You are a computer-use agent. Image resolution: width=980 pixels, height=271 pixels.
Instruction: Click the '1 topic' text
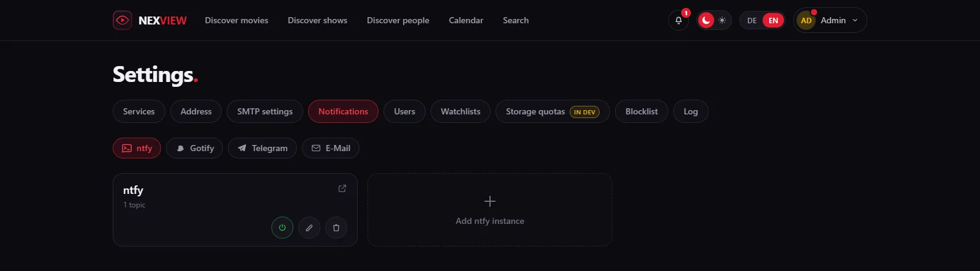pyautogui.click(x=134, y=205)
